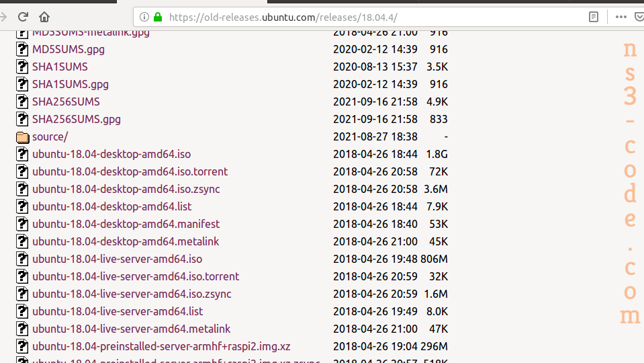
Task: Open the page actions three-dots menu
Action: pos(621,17)
